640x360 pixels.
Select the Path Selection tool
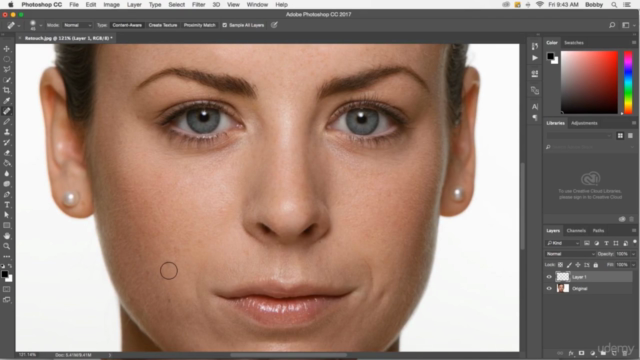point(7,215)
